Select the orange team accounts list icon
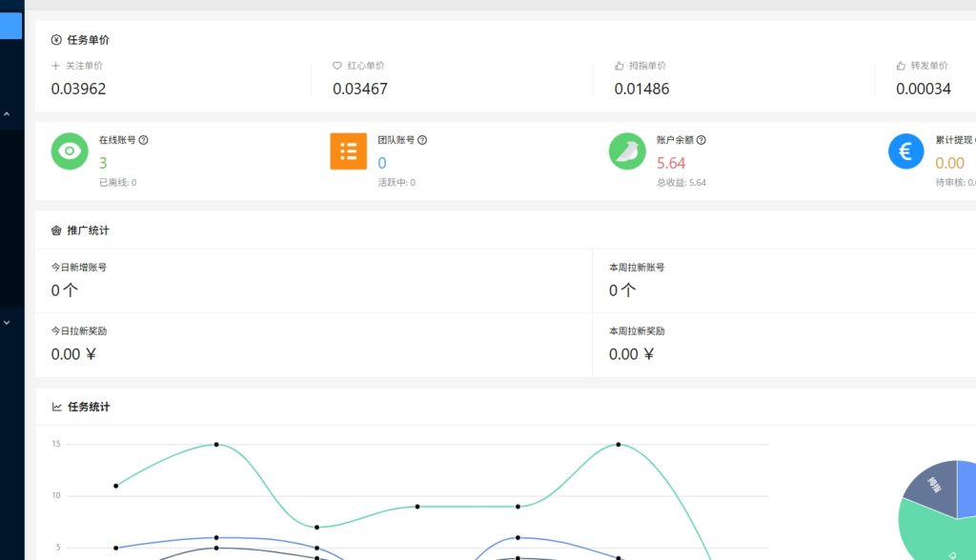This screenshot has height=560, width=976. coord(348,151)
